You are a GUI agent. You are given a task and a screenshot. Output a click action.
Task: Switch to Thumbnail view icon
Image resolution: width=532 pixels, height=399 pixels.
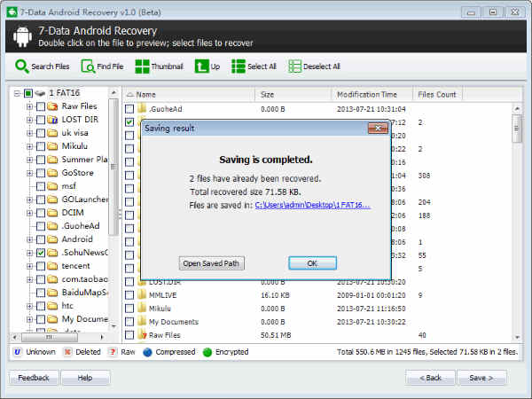142,66
